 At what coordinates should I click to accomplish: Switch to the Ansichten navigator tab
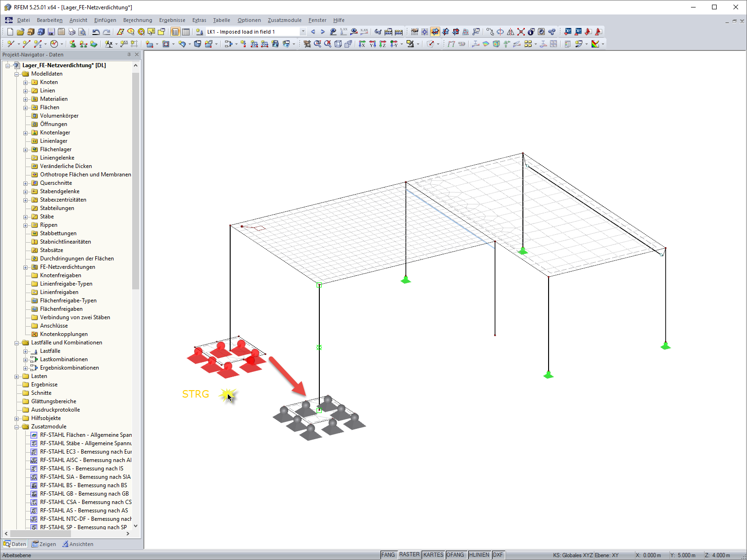(x=78, y=544)
